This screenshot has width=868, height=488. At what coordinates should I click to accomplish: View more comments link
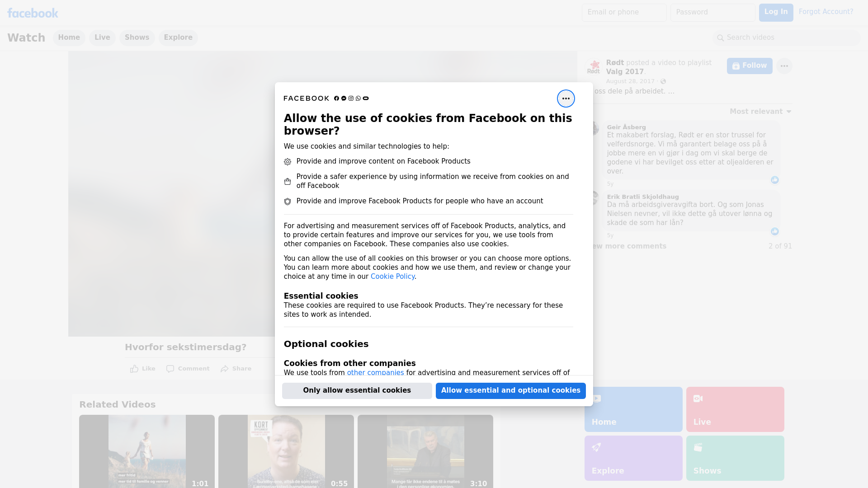coord(630,246)
